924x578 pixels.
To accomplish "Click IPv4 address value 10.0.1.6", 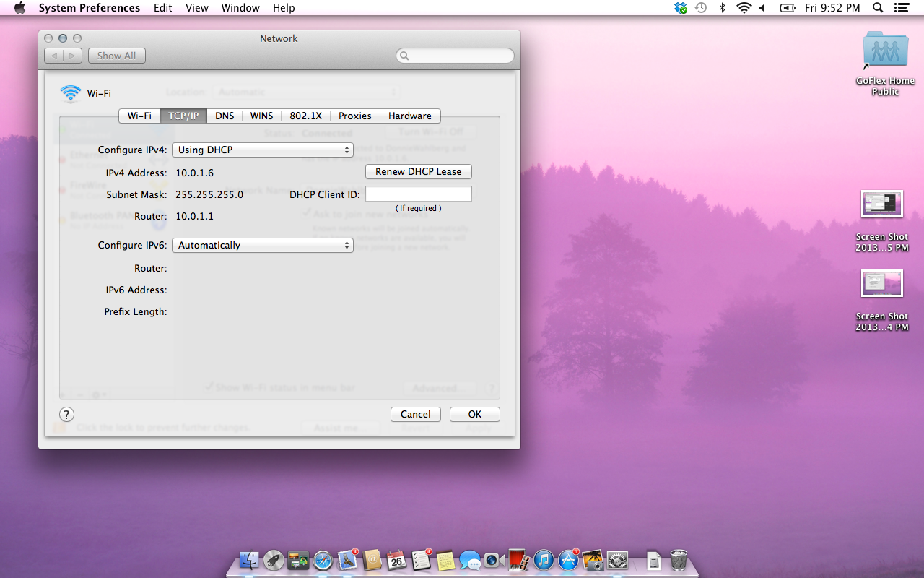I will coord(195,173).
